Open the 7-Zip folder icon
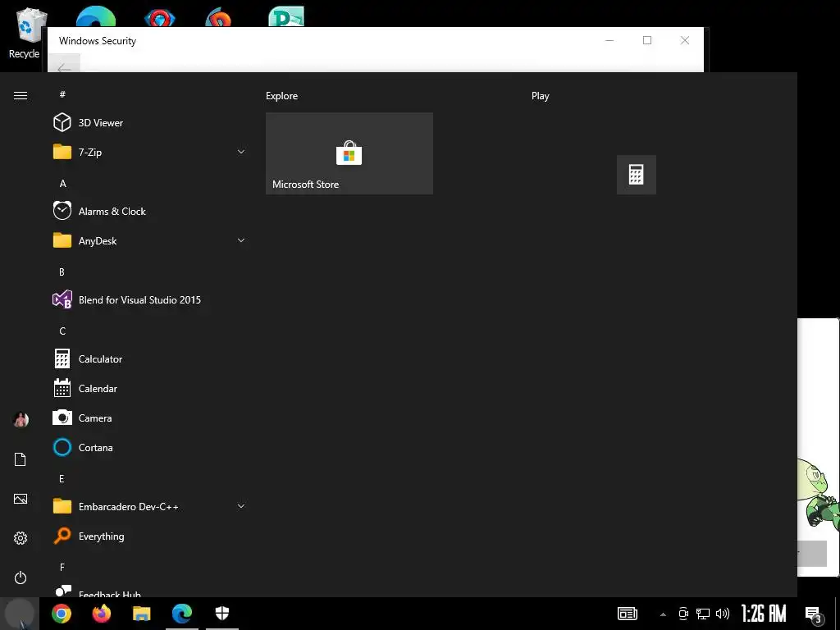 (x=62, y=152)
